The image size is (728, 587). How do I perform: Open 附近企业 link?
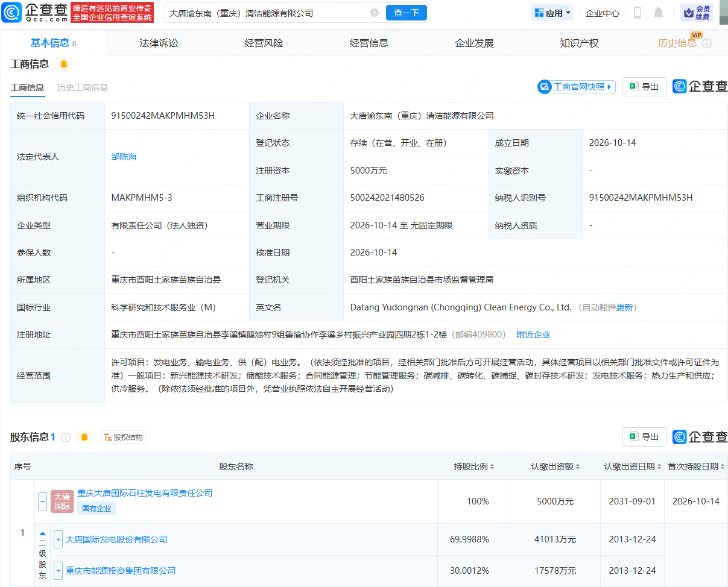pyautogui.click(x=533, y=334)
